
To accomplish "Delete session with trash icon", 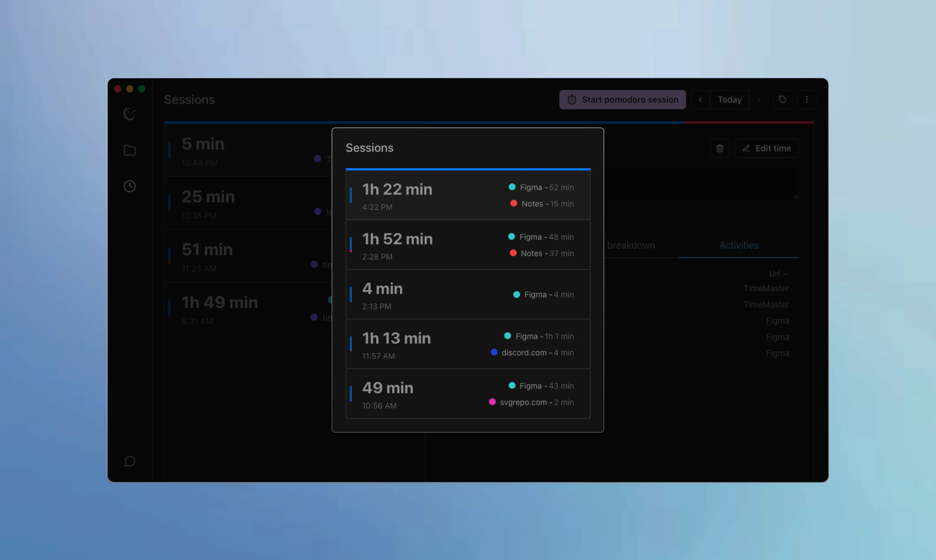I will coord(719,148).
